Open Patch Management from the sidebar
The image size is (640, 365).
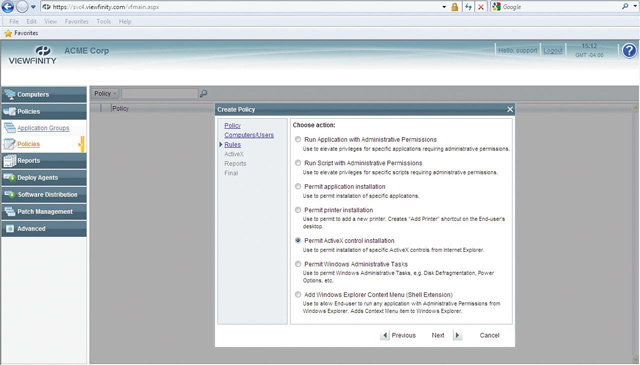coord(44,211)
